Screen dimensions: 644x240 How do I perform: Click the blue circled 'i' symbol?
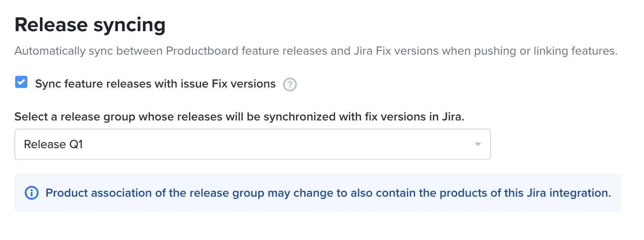coord(32,193)
